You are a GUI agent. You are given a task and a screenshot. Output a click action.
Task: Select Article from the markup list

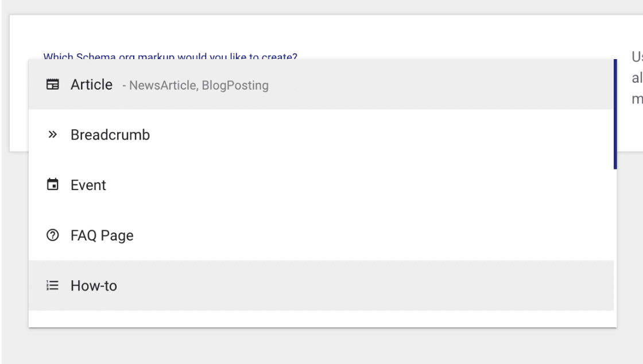click(x=92, y=85)
